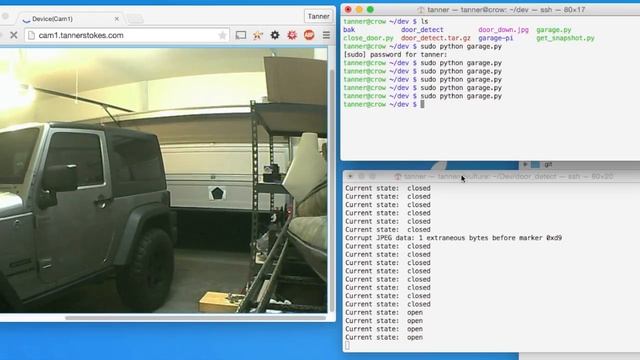Click the first 'Current state: closed' line
This screenshot has height=360, width=640.
pyautogui.click(x=388, y=188)
